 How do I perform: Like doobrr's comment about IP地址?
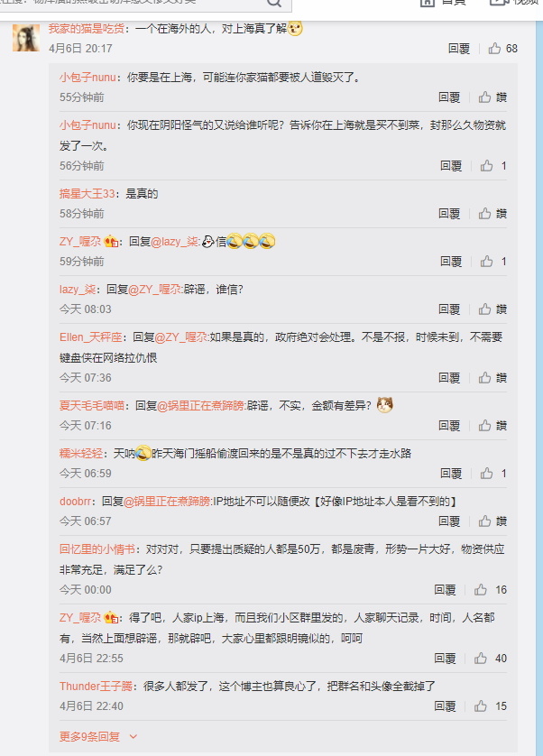click(484, 521)
